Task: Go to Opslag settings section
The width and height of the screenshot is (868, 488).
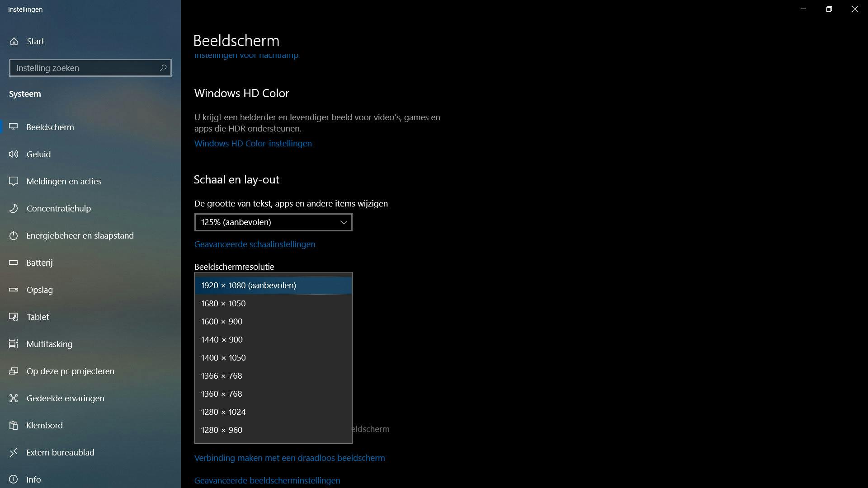Action: click(x=40, y=290)
